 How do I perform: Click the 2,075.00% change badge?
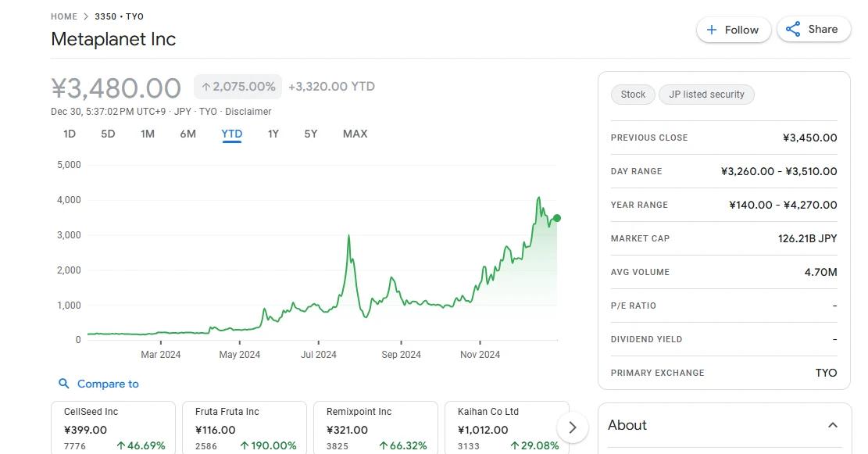(x=238, y=87)
